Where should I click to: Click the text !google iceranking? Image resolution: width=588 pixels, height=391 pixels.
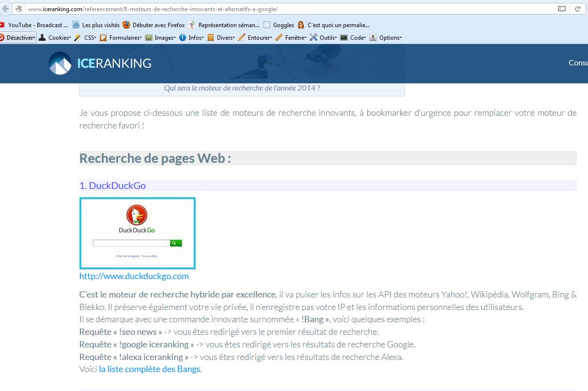(154, 344)
